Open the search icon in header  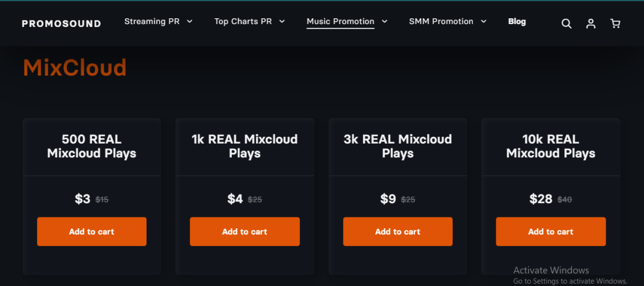[567, 23]
